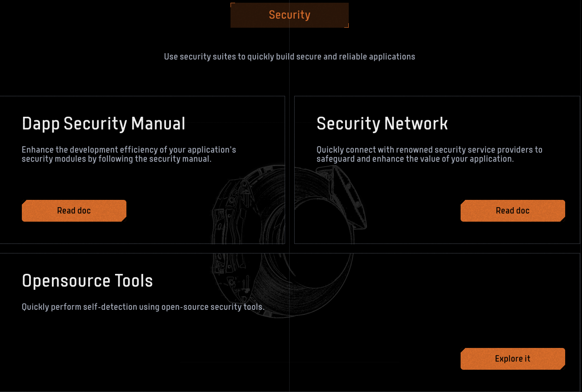582x392 pixels.
Task: Click the Opensource Tools description text
Action: tap(143, 307)
